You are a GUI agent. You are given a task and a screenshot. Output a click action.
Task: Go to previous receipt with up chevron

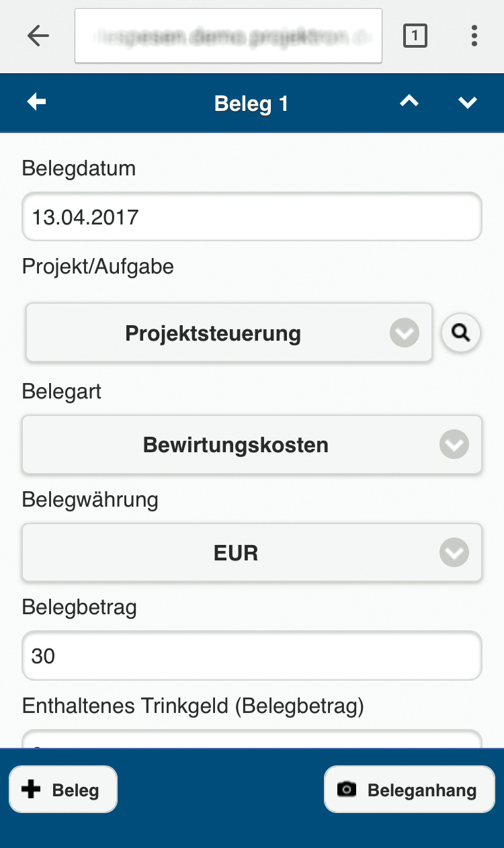409,102
